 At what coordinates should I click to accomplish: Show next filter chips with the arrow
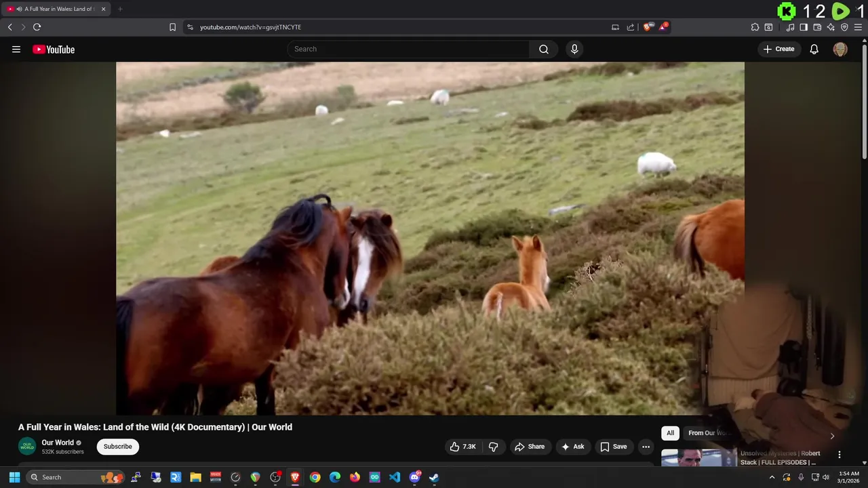point(832,436)
